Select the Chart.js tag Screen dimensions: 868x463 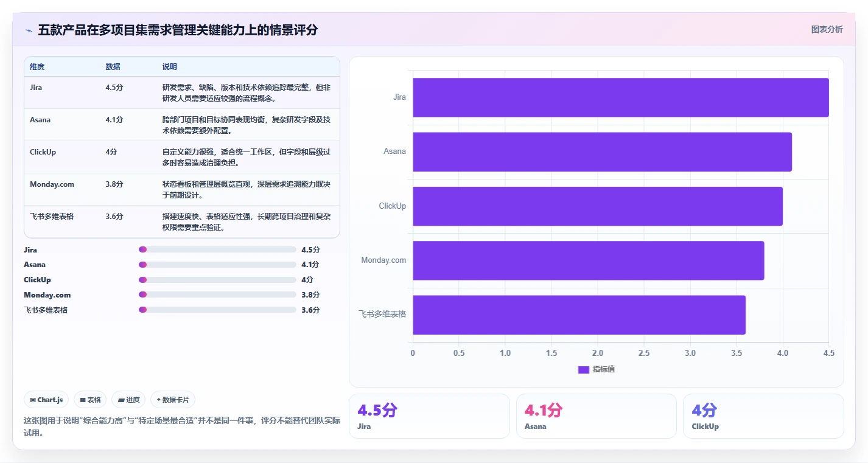pyautogui.click(x=46, y=400)
